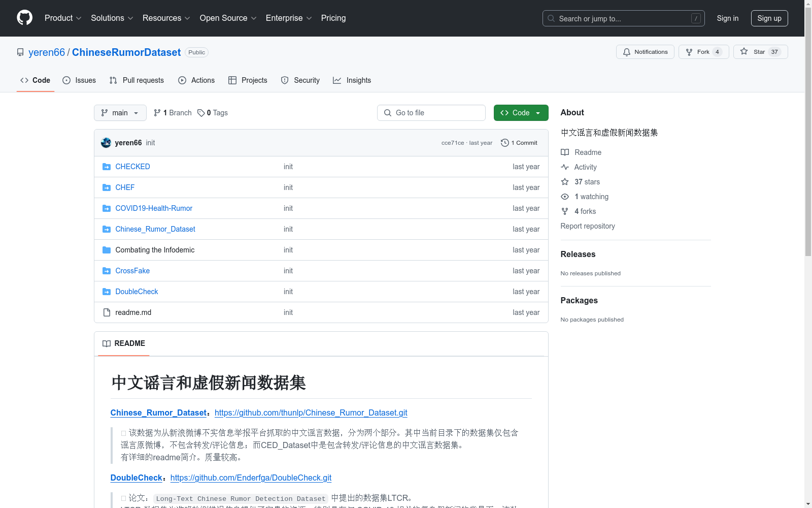812x508 pixels.
Task: Open the CHEF folder
Action: 125,187
